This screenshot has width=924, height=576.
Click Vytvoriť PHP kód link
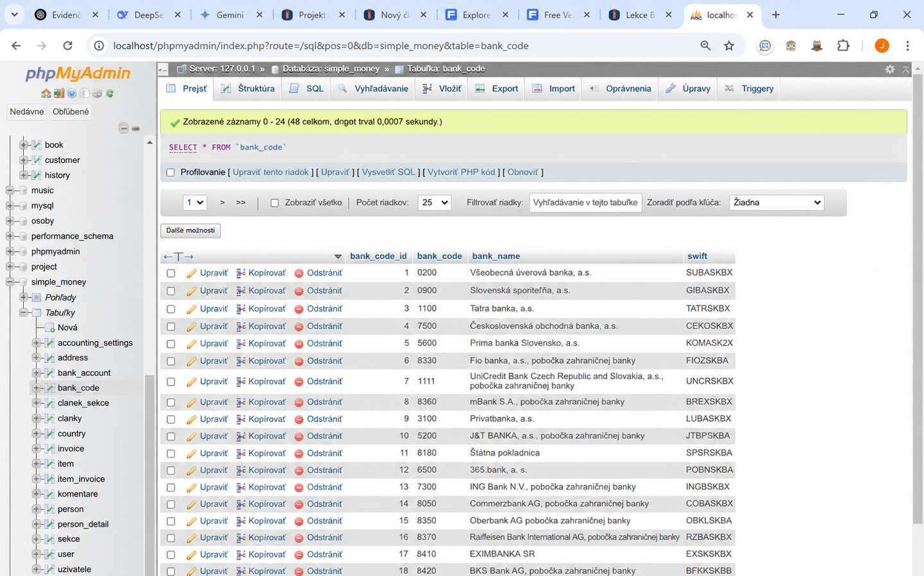[x=461, y=173]
